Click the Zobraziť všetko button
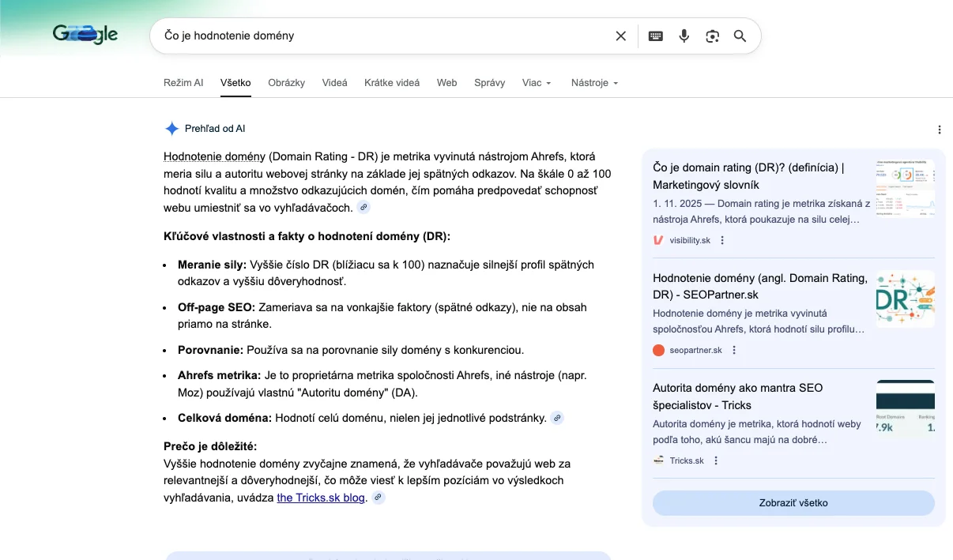The width and height of the screenshot is (953, 560). click(x=793, y=503)
